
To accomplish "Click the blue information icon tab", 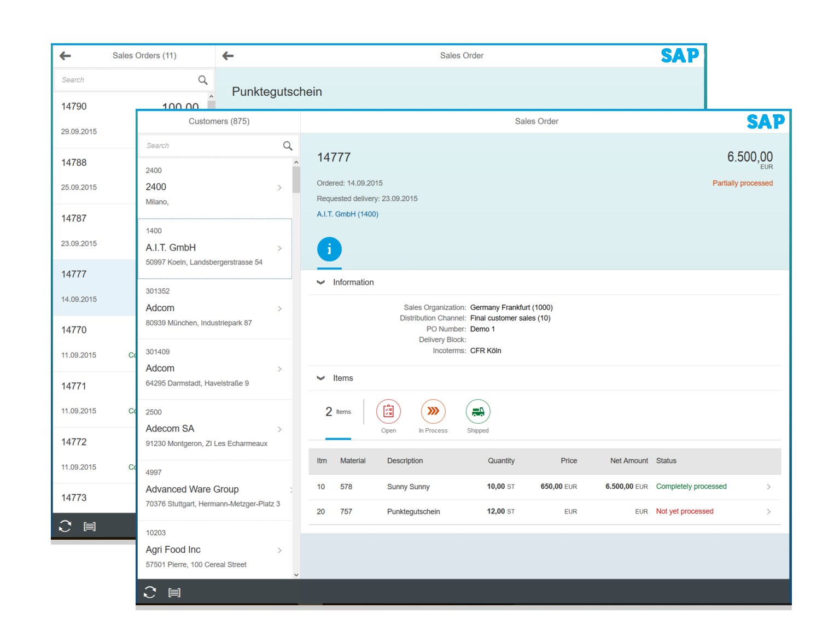I will tap(329, 249).
